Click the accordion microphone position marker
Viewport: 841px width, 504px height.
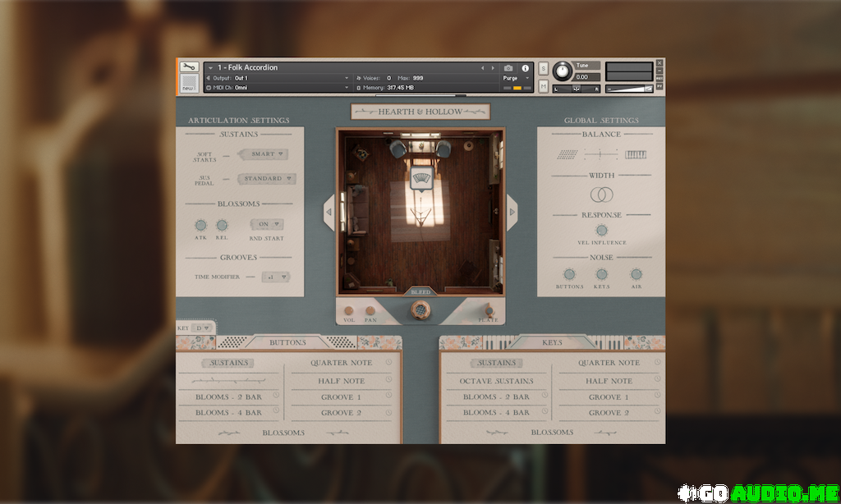point(422,180)
